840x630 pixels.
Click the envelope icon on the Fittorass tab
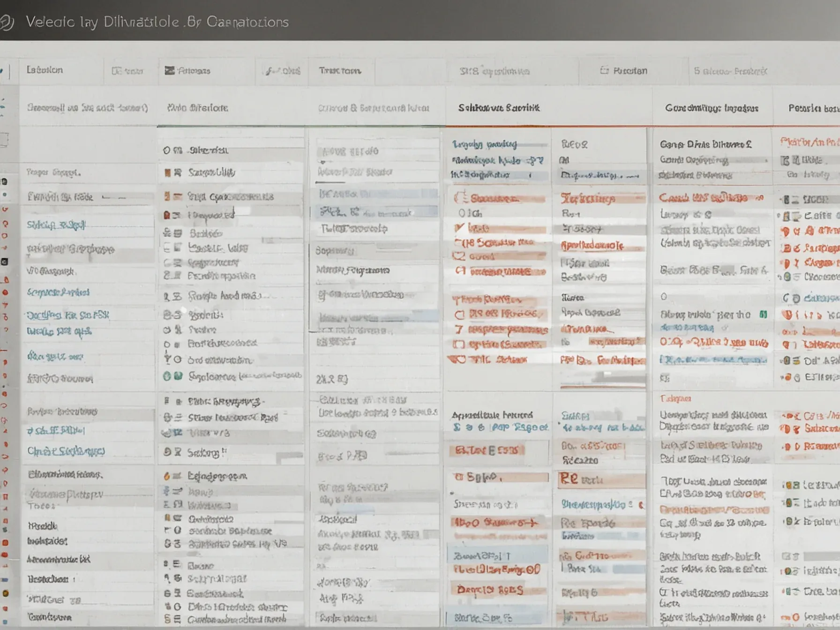point(169,71)
